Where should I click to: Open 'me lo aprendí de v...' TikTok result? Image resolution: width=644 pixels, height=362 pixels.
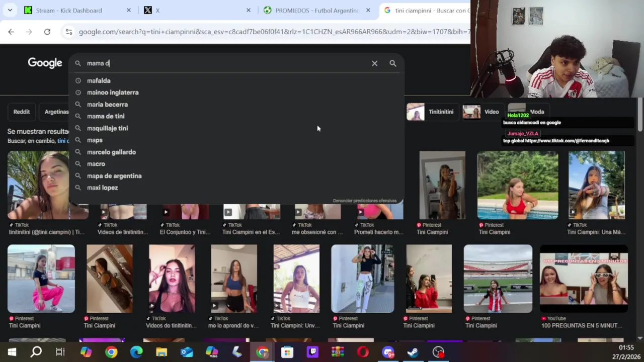234,279
